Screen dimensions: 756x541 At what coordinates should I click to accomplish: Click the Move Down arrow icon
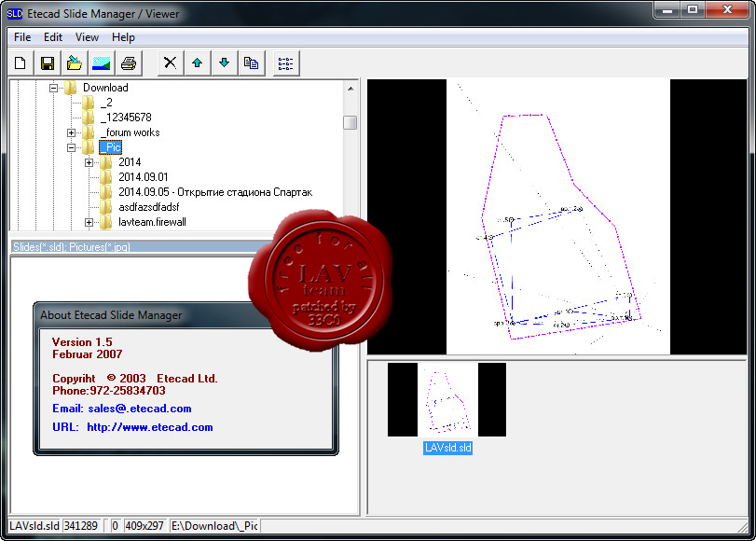coord(225,63)
